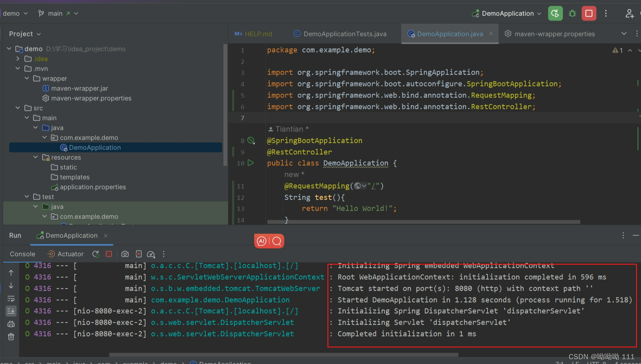The image size is (641, 364).
Task: Collapse the resources folder
Action: [x=36, y=157]
